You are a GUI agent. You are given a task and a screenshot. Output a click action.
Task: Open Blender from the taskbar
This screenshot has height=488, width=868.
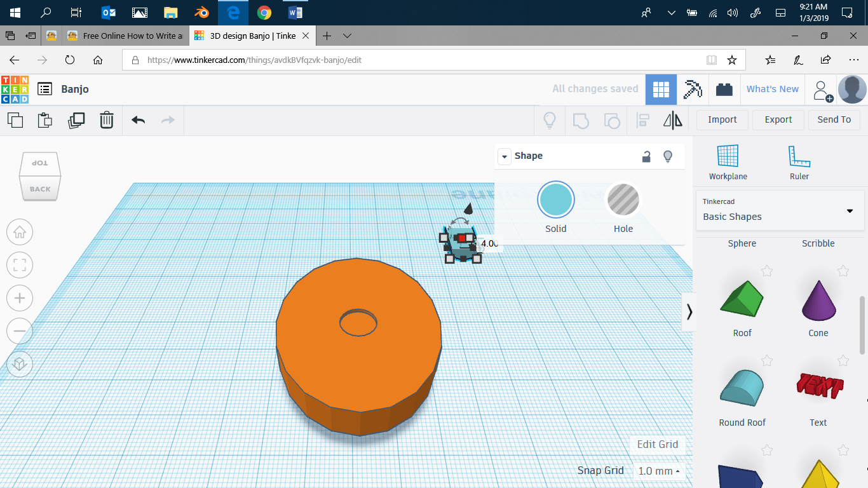point(202,12)
